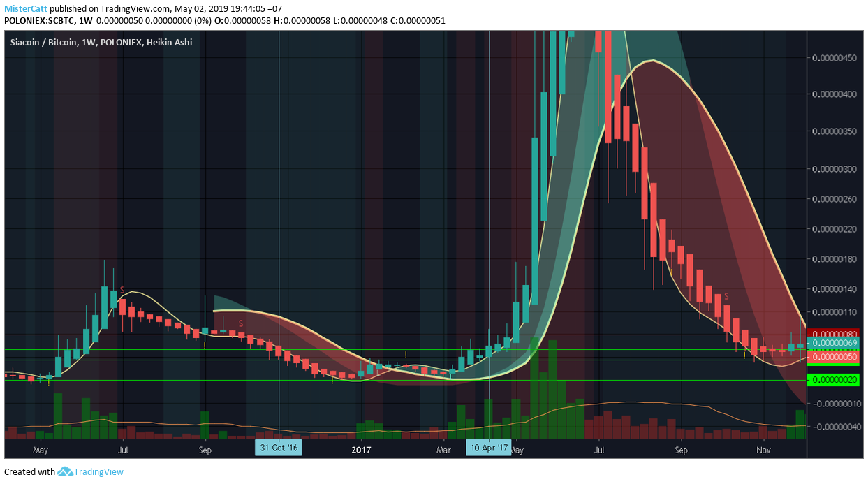The height and width of the screenshot is (484, 868).
Task: Click the May label next to 10 Apr '17
Action: pos(517,450)
